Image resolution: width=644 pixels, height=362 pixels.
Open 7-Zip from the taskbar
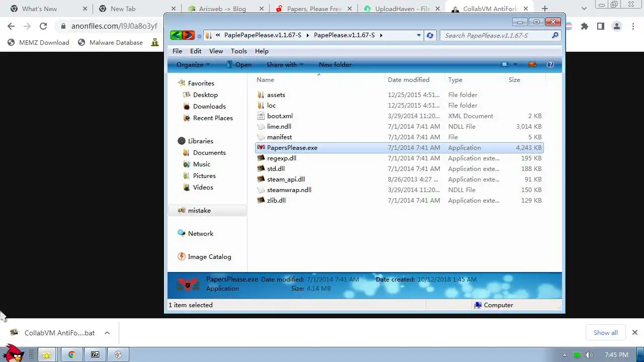pyautogui.click(x=95, y=354)
